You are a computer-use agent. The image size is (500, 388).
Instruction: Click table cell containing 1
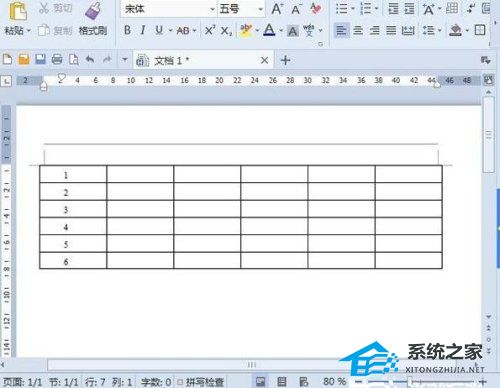pos(73,174)
